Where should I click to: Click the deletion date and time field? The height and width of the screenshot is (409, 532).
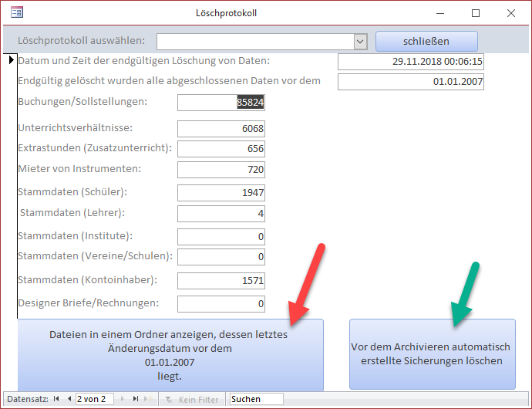click(x=410, y=62)
